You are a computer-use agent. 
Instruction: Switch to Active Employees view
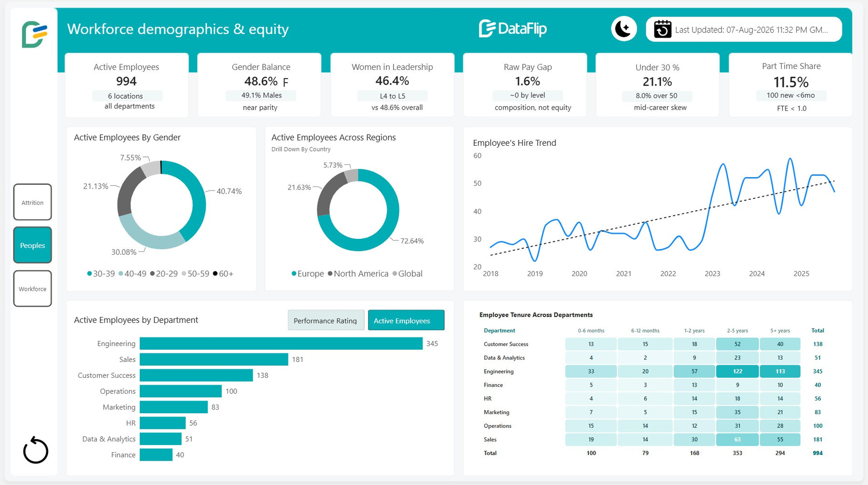click(406, 320)
